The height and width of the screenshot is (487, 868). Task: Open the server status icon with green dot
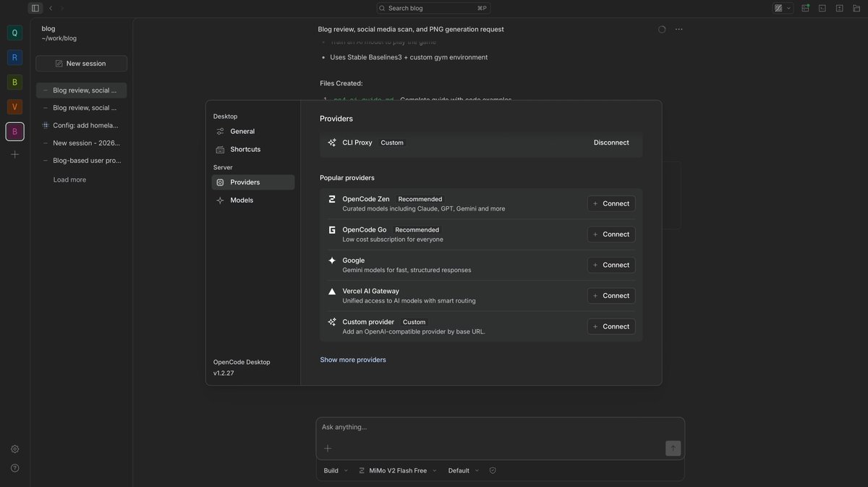(x=805, y=8)
